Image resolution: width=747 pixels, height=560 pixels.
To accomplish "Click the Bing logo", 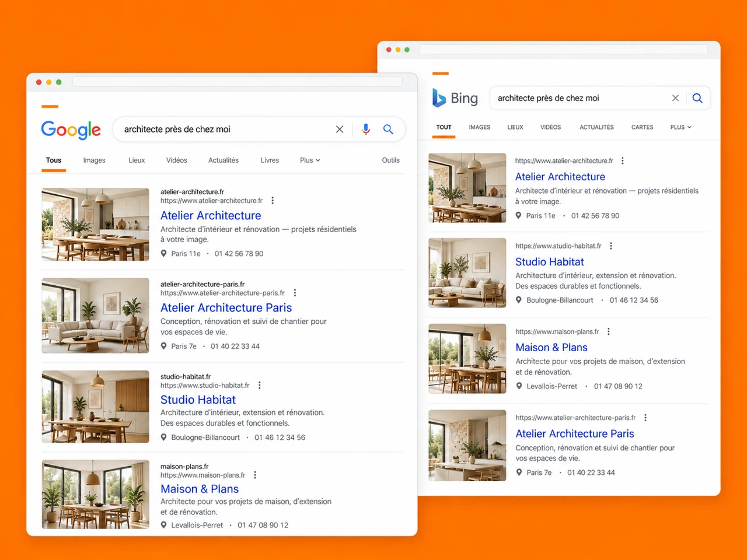I will 455,98.
